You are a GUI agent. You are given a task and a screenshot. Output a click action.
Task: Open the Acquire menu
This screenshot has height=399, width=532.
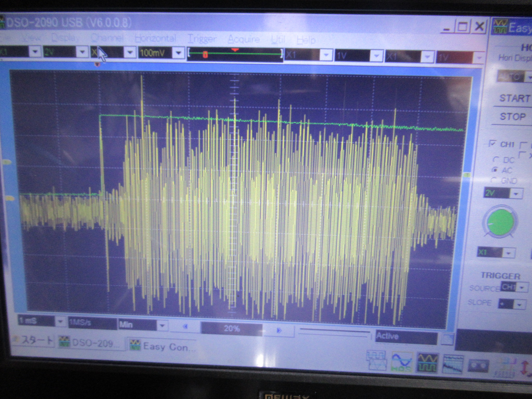point(243,39)
